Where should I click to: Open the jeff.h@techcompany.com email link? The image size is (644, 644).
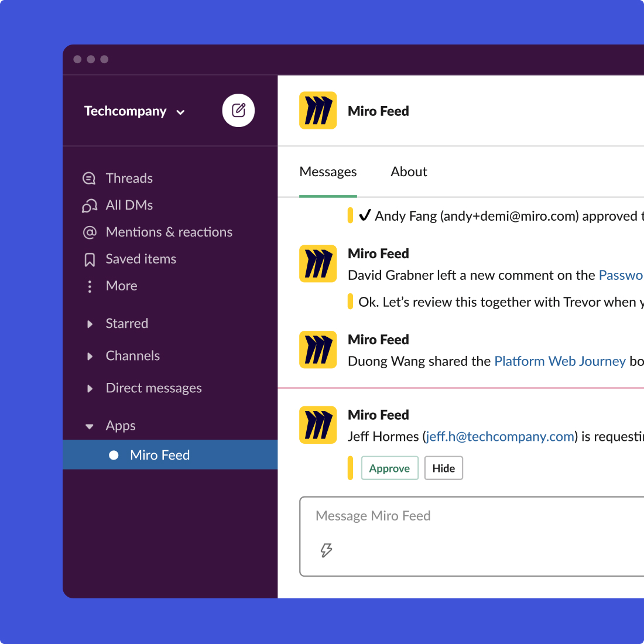tap(500, 436)
